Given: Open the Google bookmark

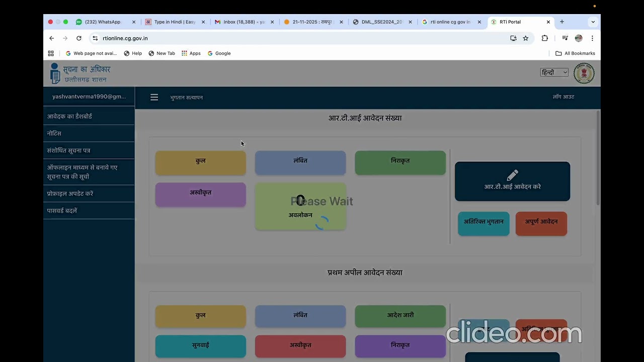Looking at the screenshot, I should 219,53.
